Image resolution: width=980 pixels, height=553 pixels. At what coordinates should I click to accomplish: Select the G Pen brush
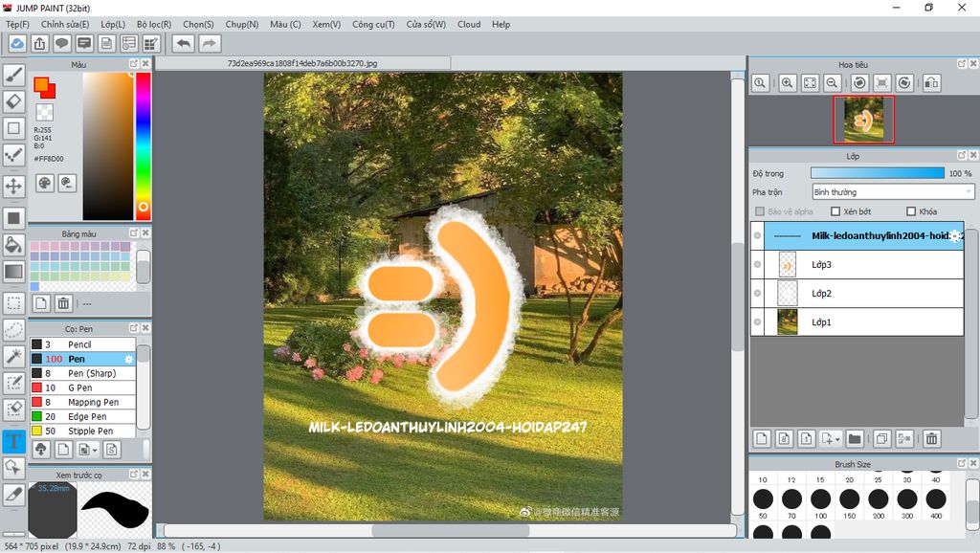tap(82, 387)
